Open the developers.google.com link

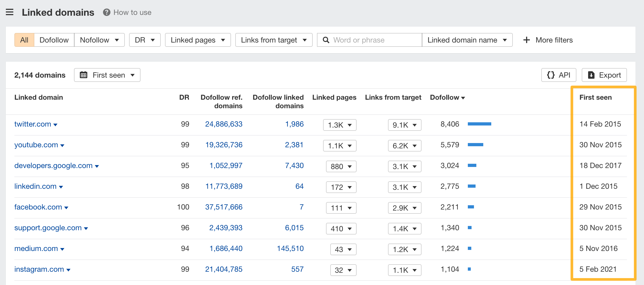click(53, 165)
